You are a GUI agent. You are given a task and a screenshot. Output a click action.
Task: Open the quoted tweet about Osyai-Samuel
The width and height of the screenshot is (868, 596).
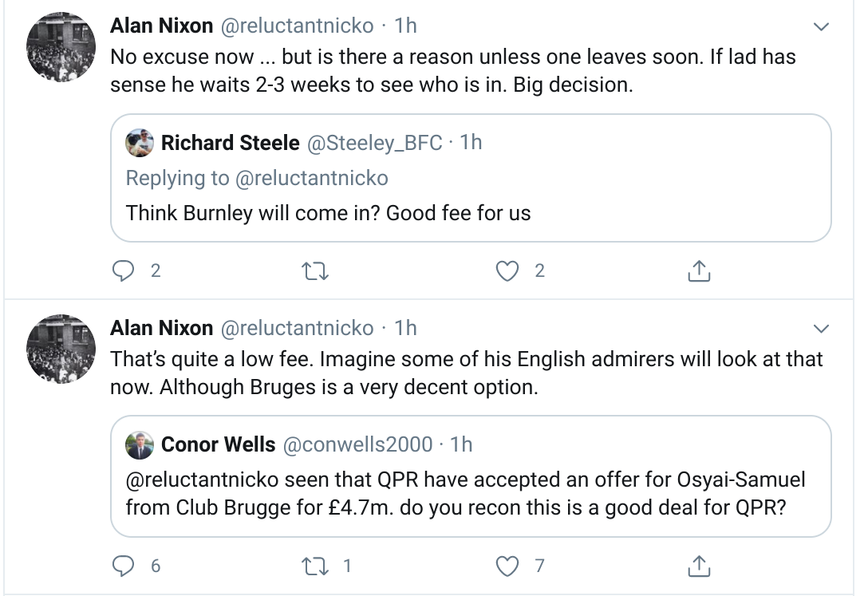(x=471, y=493)
